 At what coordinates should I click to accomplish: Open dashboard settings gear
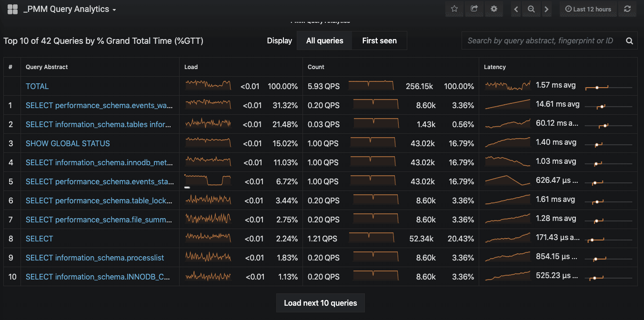(x=494, y=9)
